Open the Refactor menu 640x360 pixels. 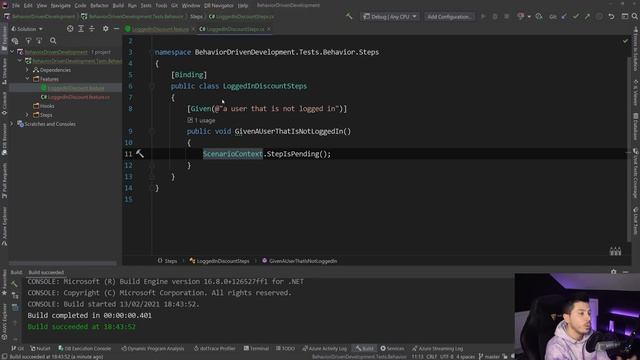(x=100, y=6)
